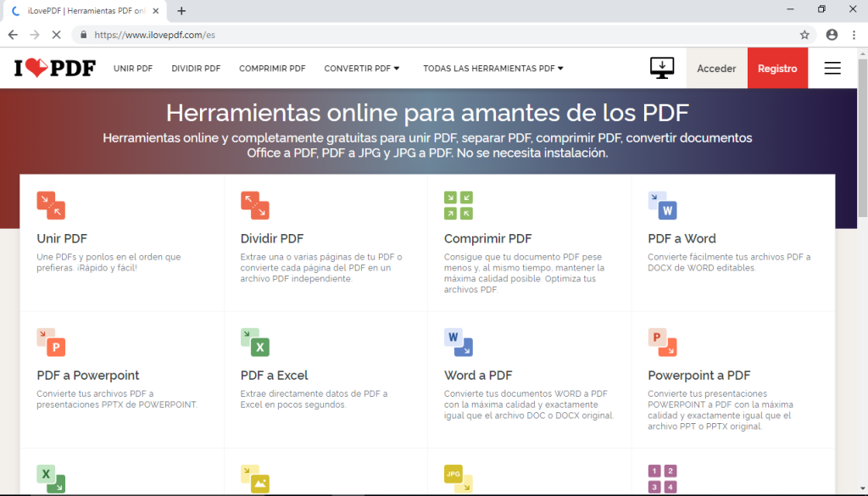868x496 pixels.
Task: Click the Unir PDF merge icon
Action: [x=51, y=205]
